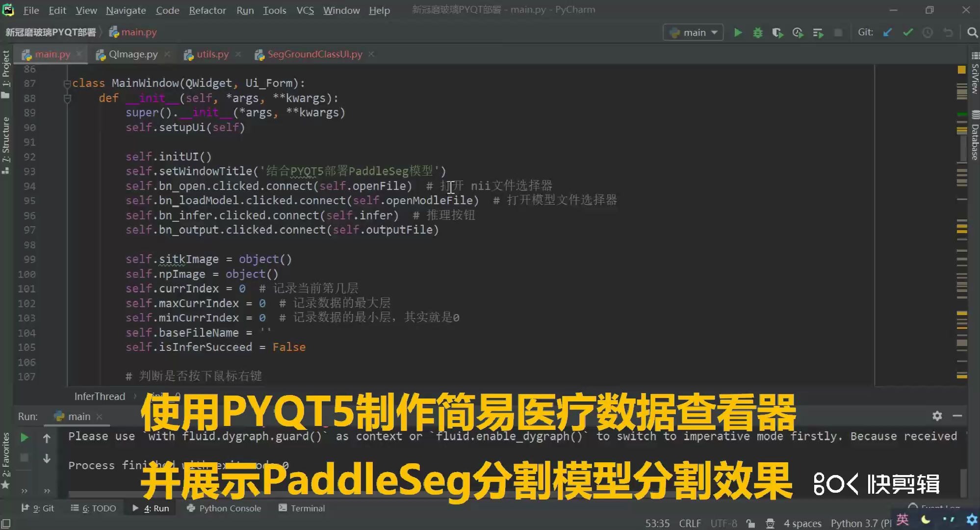980x530 pixels.
Task: Click the Stop process square icon in toolbar
Action: pyautogui.click(x=838, y=32)
